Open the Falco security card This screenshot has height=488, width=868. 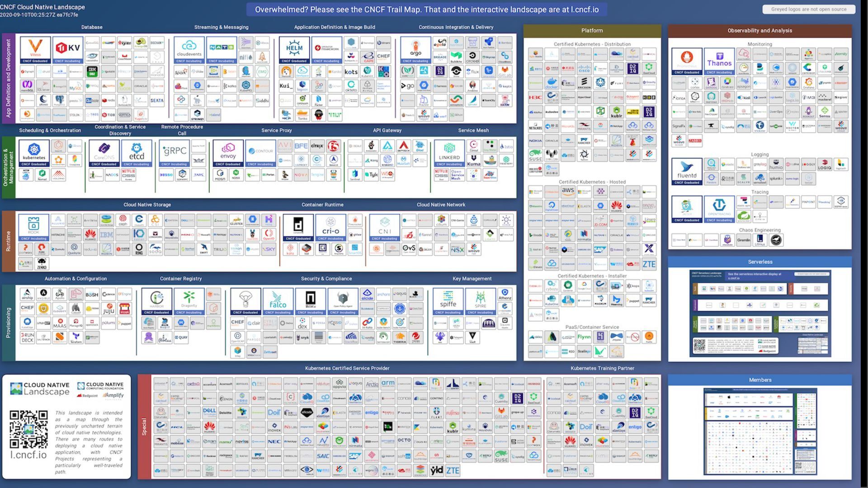pyautogui.click(x=278, y=301)
